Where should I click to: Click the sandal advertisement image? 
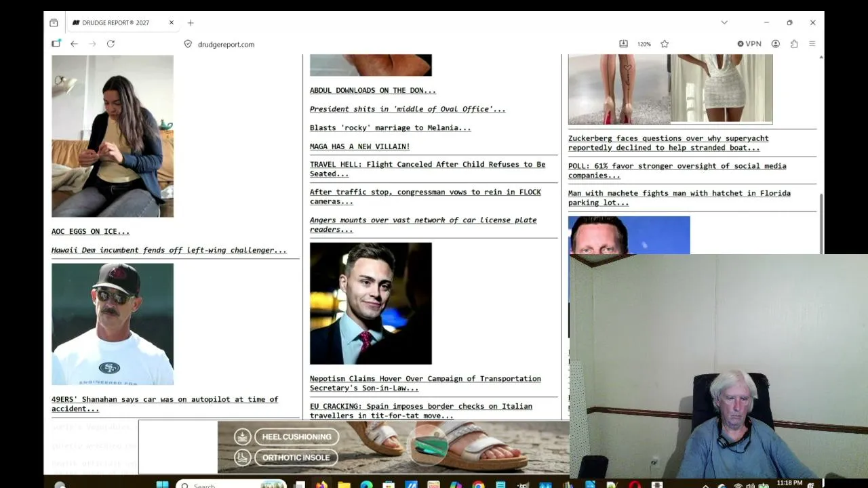393,447
